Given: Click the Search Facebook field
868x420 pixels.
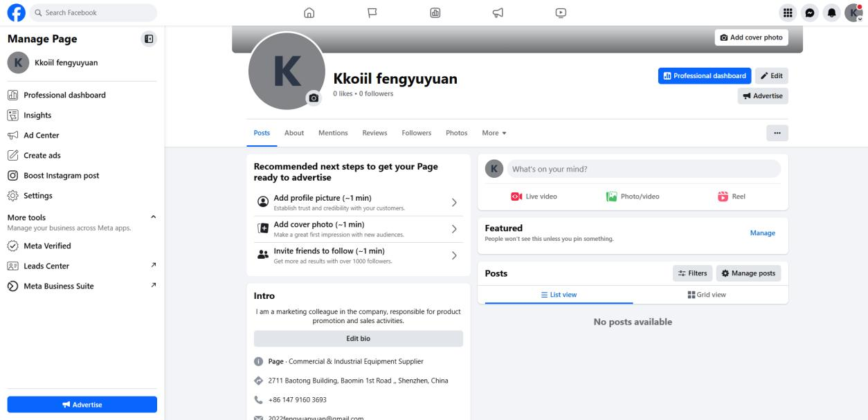Looking at the screenshot, I should (x=93, y=12).
